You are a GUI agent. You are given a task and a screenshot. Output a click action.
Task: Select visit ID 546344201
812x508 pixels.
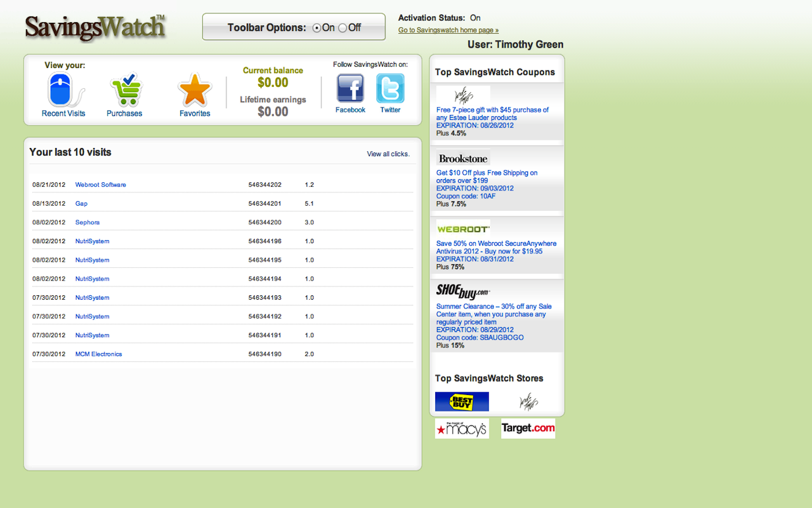265,204
